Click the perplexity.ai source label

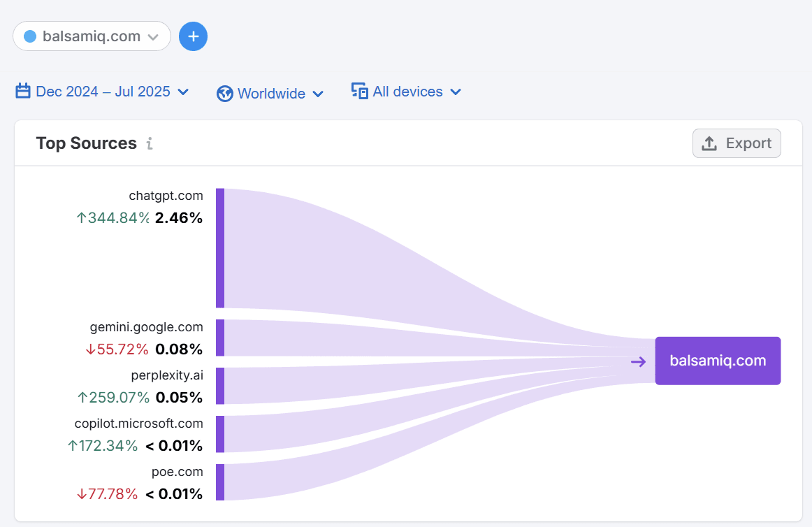point(166,375)
